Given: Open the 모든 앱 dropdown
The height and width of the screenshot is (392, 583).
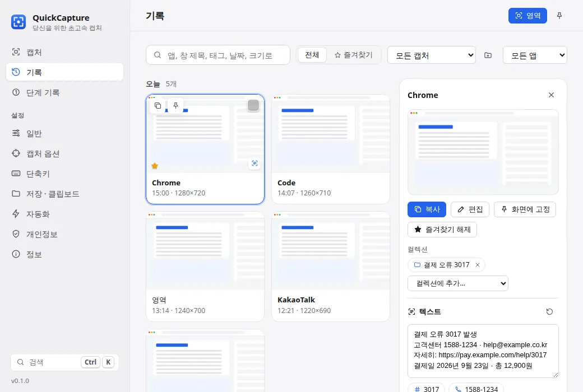Looking at the screenshot, I should (535, 55).
